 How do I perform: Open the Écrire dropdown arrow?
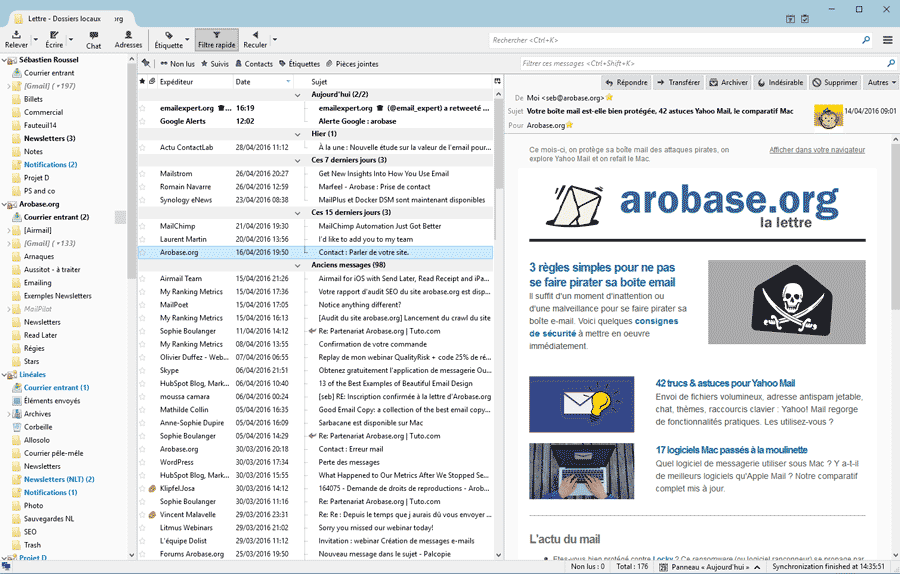71,40
